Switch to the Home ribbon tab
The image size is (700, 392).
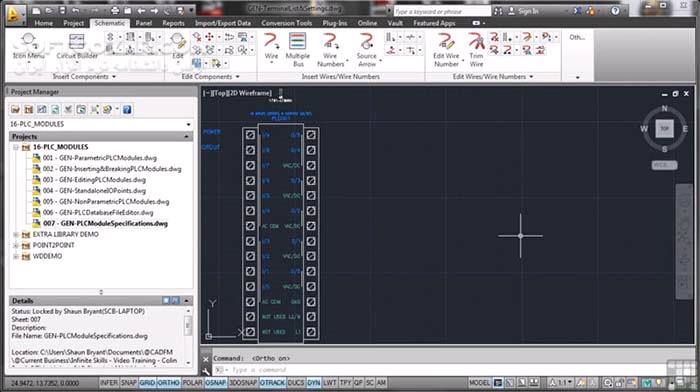click(x=44, y=23)
